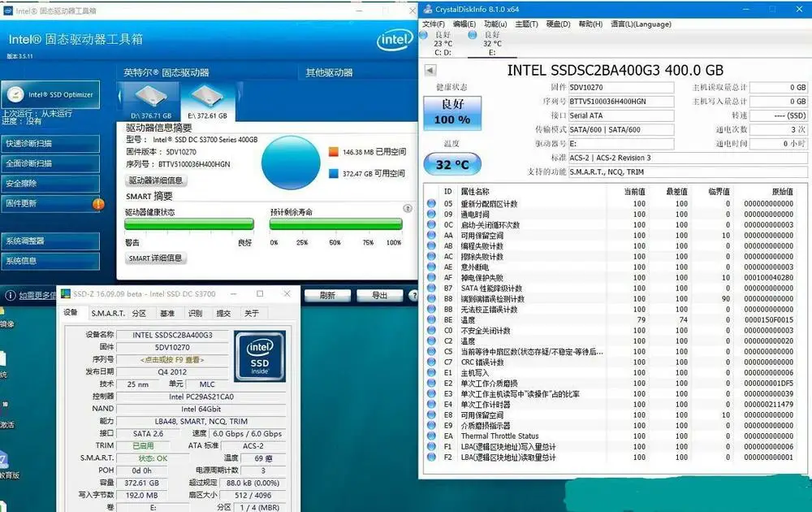
Task: Click the 固件 field showing 5DV10270 in CrystalDiskInfo
Action: pyautogui.click(x=621, y=88)
